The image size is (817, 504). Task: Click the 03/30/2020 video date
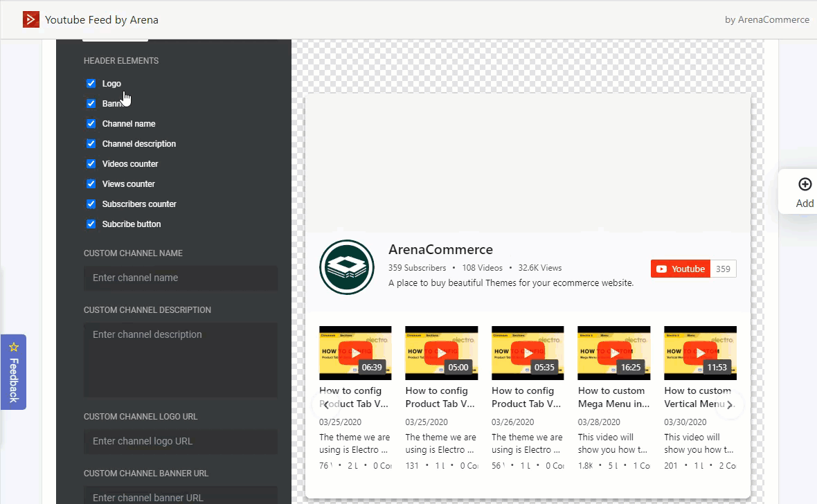click(x=685, y=422)
